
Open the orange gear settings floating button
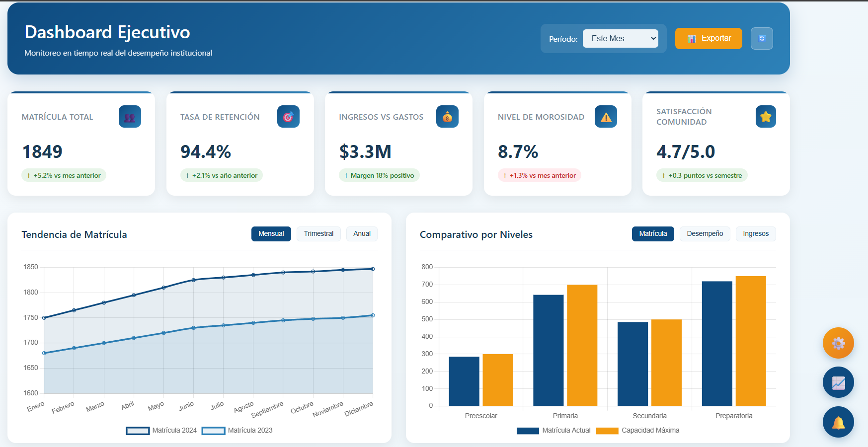[x=838, y=343]
